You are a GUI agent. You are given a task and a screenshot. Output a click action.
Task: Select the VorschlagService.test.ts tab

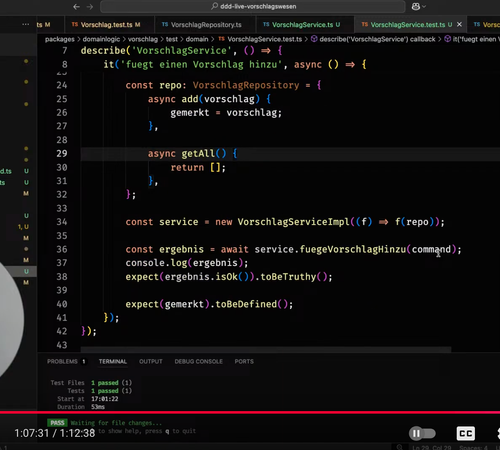click(407, 25)
